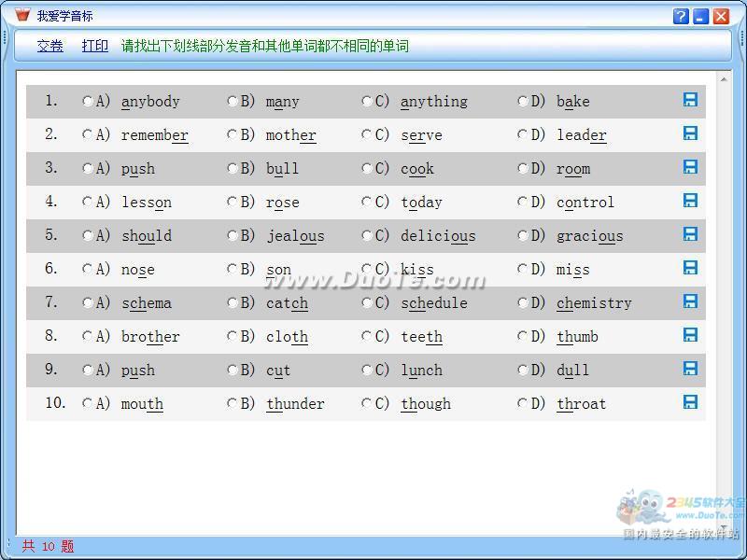
Task: Click the save icon for question 8
Action: coord(690,334)
